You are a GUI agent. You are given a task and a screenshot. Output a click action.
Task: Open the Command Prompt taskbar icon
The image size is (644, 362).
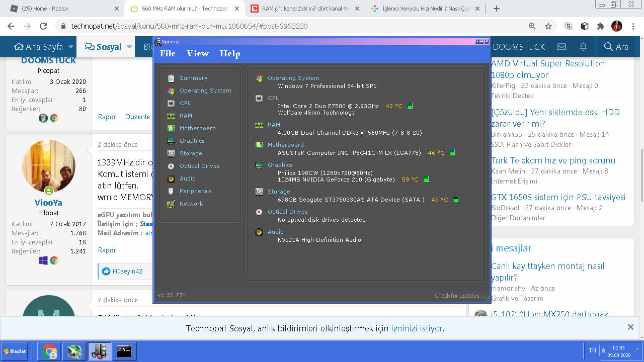click(x=124, y=351)
